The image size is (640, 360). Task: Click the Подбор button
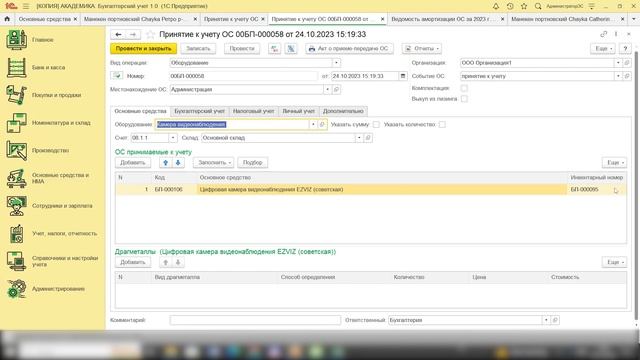[x=252, y=162]
